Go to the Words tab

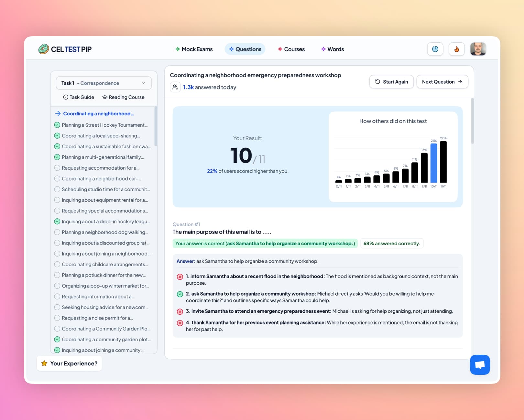point(332,49)
